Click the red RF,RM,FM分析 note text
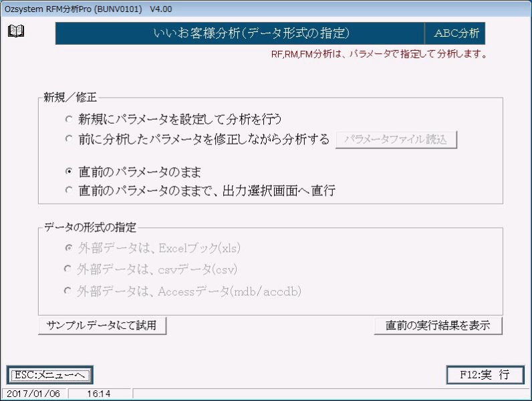The image size is (532, 401). pos(380,54)
